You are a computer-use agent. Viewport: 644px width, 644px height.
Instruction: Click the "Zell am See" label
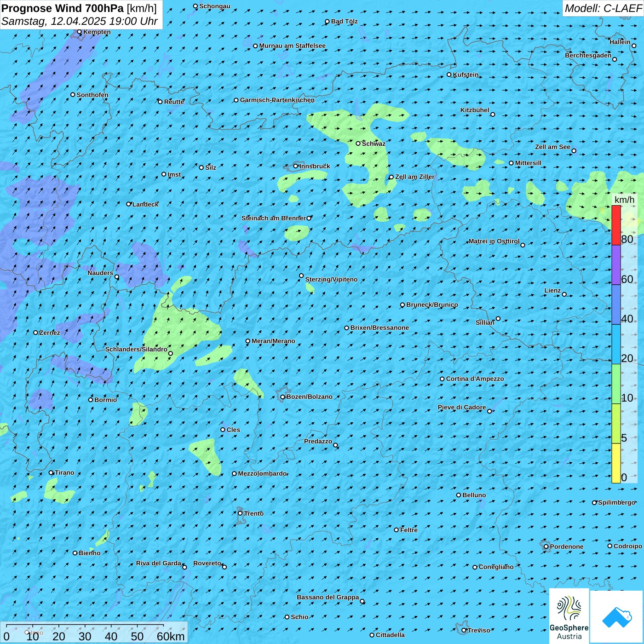point(552,147)
